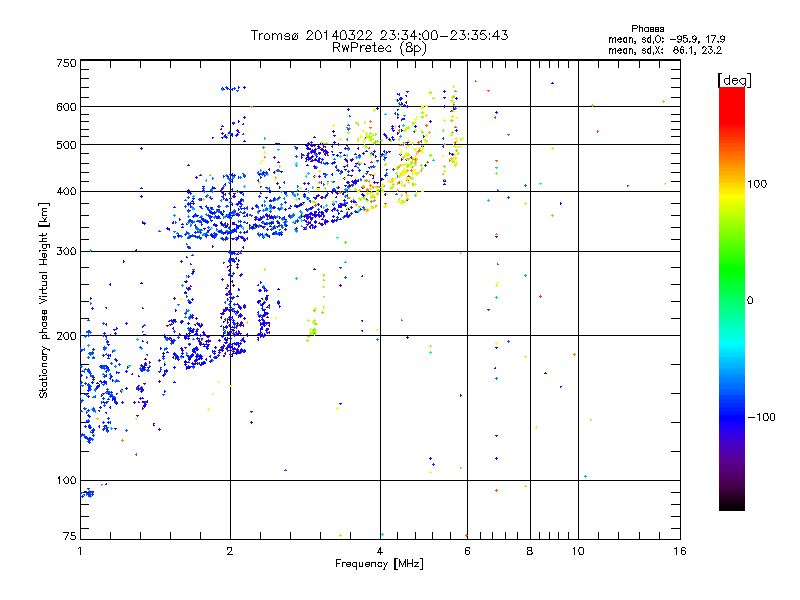Viewport: 800px width, 600px height.
Task: Click the 'Phases' heading text
Action: [647, 29]
